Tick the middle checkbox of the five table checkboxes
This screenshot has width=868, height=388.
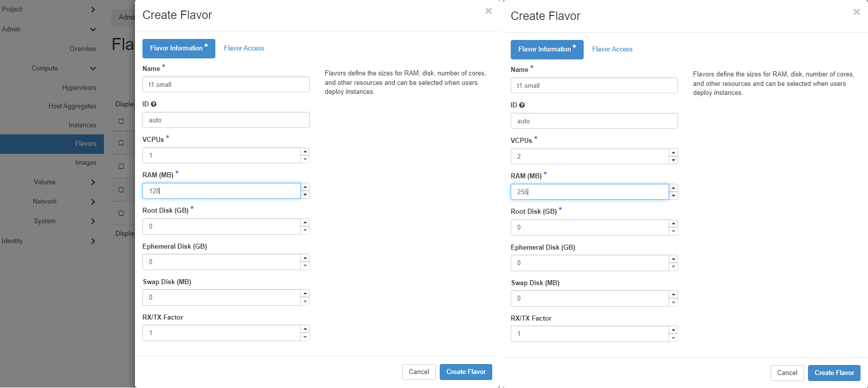pyautogui.click(x=121, y=166)
